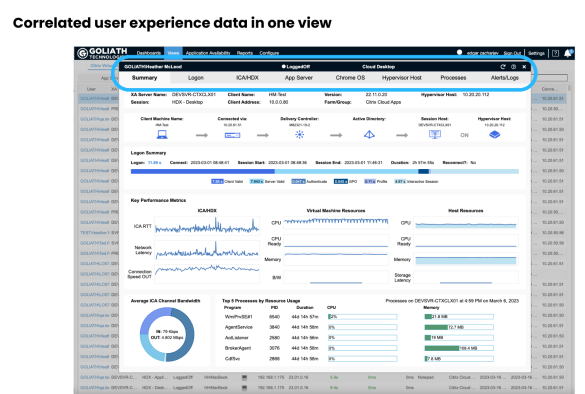Click the notification bell icon
585x394 pixels.
568,53
